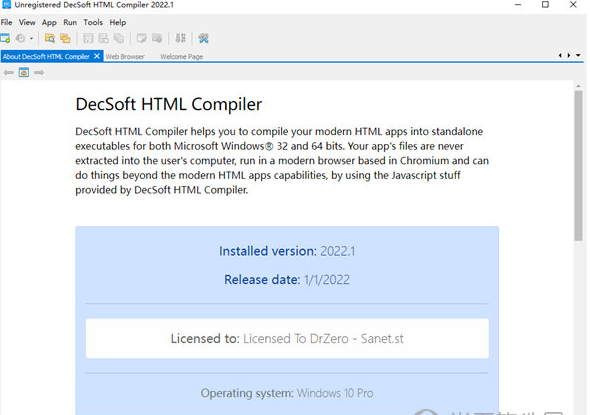Expand the recent apps dropdown arrow

click(x=32, y=38)
